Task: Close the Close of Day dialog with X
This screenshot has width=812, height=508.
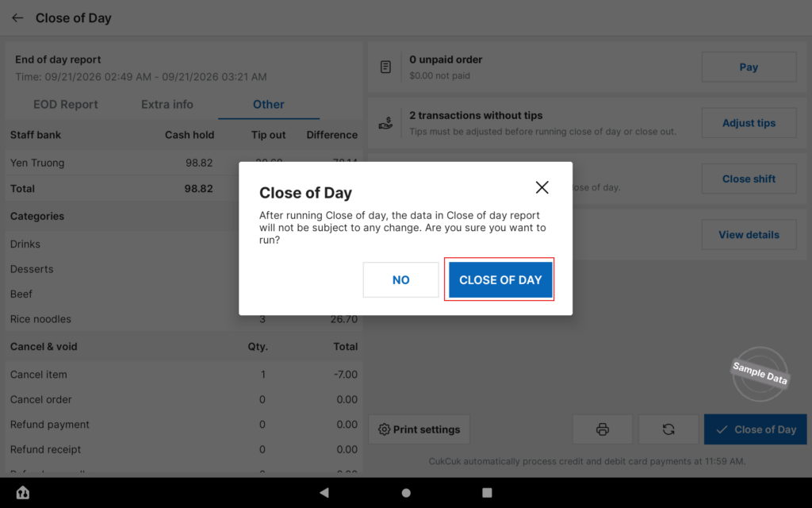Action: (542, 187)
